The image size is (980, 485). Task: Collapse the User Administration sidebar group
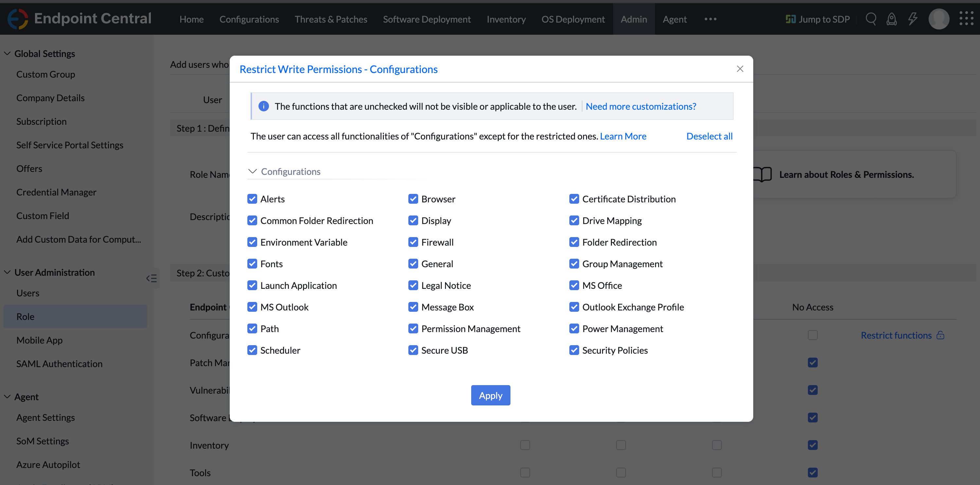pos(7,272)
